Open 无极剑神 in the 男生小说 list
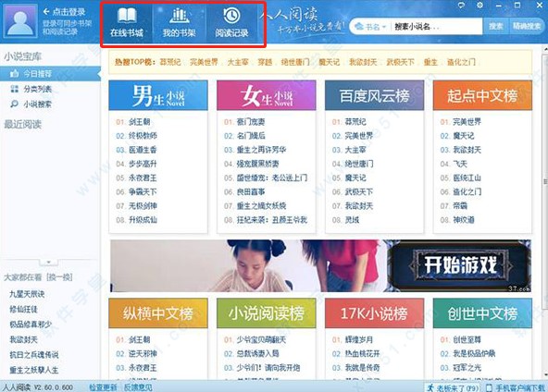The image size is (548, 392). point(143,205)
